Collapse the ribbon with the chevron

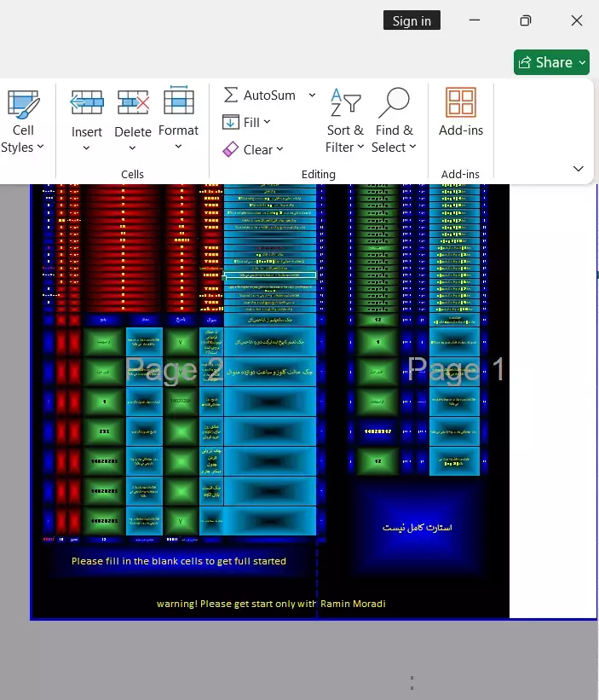pyautogui.click(x=578, y=168)
